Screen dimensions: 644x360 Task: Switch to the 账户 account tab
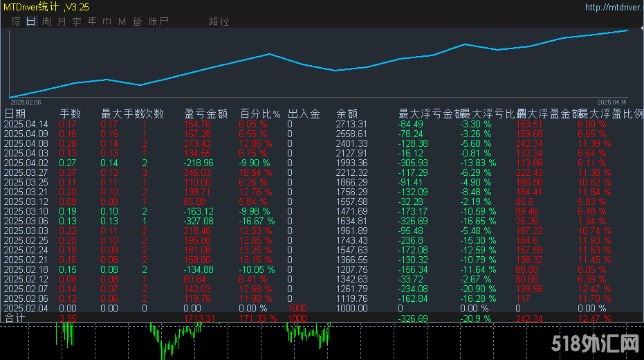[x=158, y=21]
